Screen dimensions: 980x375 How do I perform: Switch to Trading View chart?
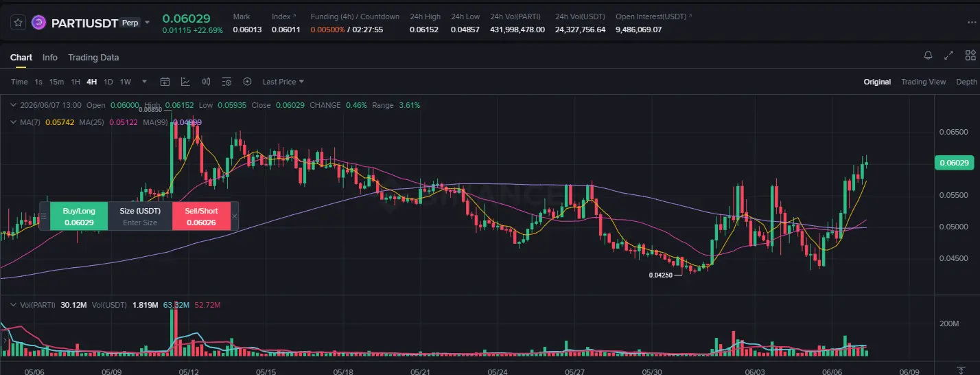click(x=923, y=82)
